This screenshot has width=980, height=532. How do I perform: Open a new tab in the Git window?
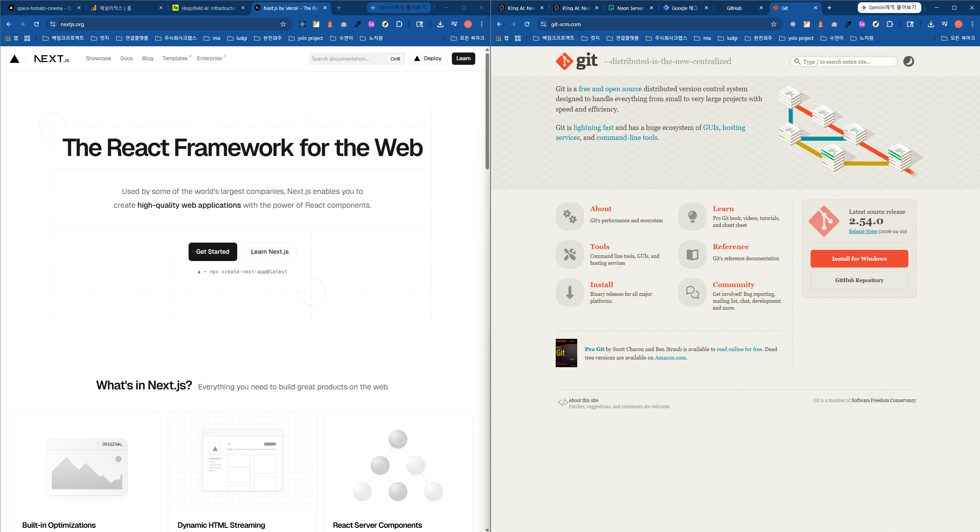[829, 8]
